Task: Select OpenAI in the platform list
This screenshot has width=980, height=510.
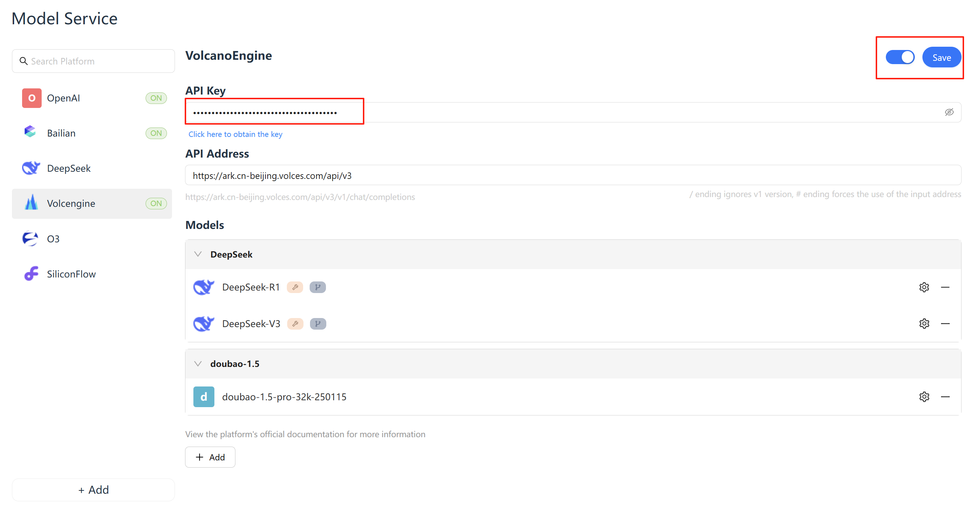Action: [x=92, y=98]
